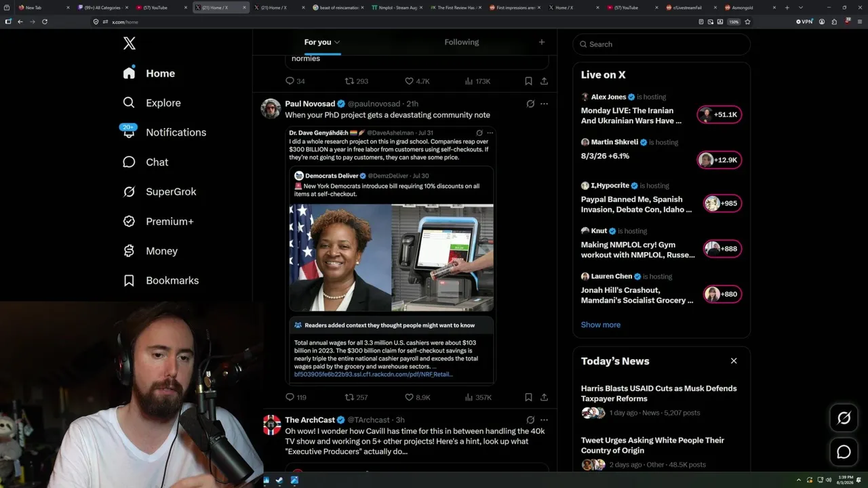Share Paul Novosad's post

544,397
